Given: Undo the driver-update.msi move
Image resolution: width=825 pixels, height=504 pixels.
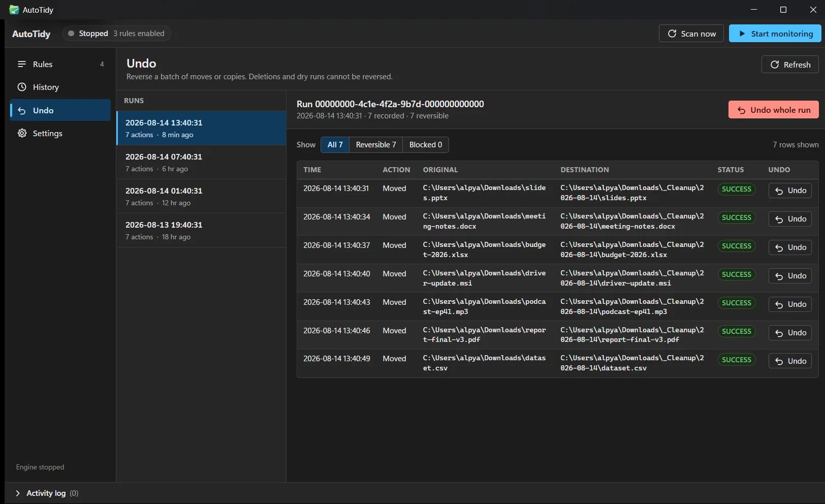Looking at the screenshot, I should (790, 276).
